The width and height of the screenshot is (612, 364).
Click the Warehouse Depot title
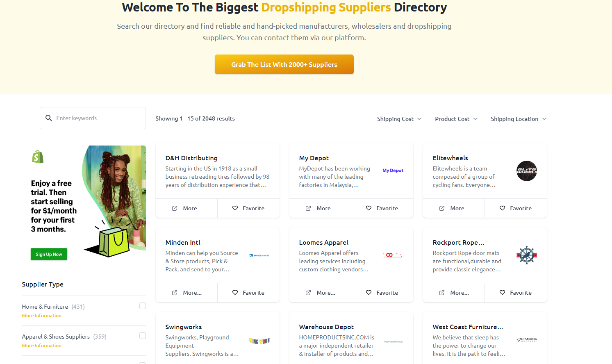pyautogui.click(x=326, y=327)
